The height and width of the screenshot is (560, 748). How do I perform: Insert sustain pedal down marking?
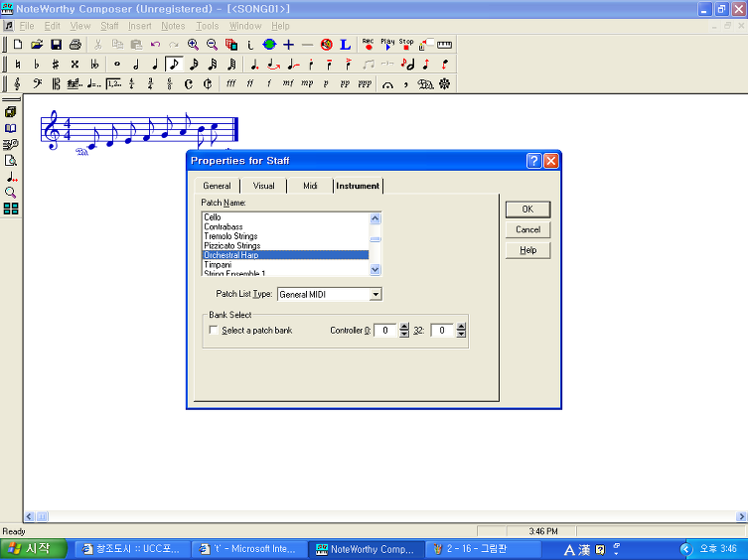point(425,84)
